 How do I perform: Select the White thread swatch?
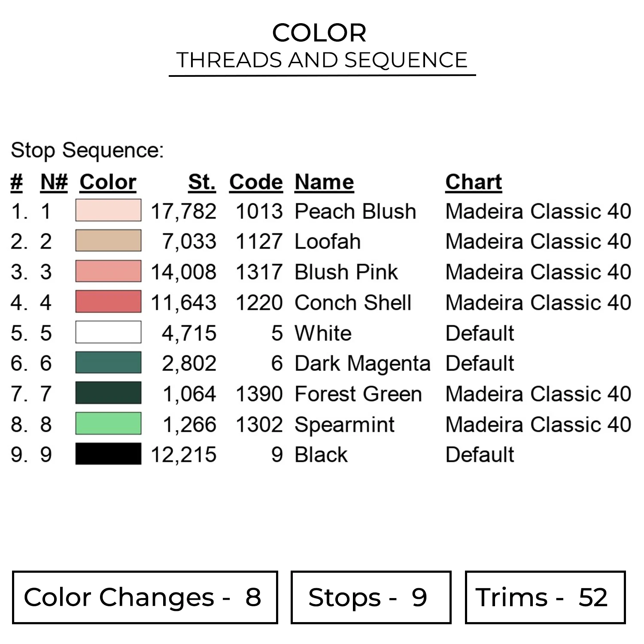pos(108,332)
